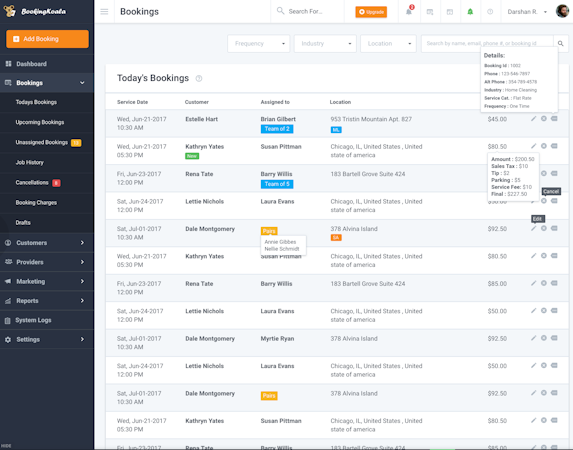Screen dimensions: 573x450
Task: Open the Frequency dropdown filter
Action: click(x=259, y=44)
